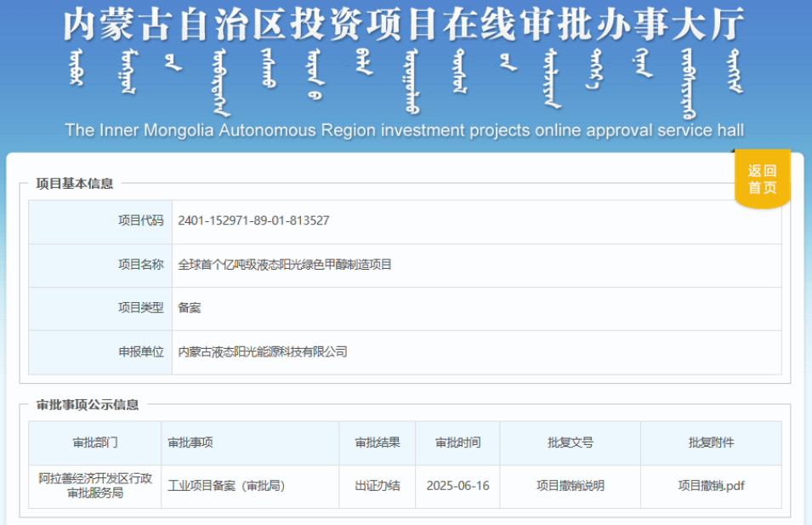812x525 pixels.
Task: Click the 出证办结 approval result cell
Action: pos(377,486)
